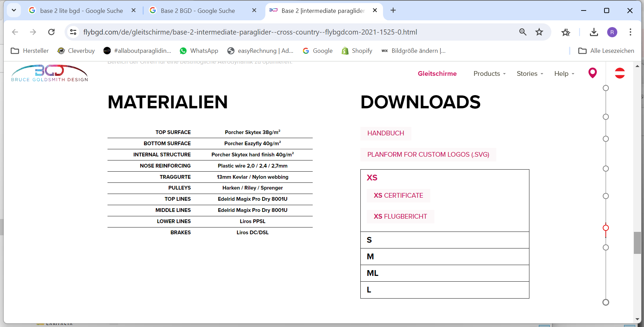
Task: Collapse the XS downloads section
Action: [x=445, y=178]
